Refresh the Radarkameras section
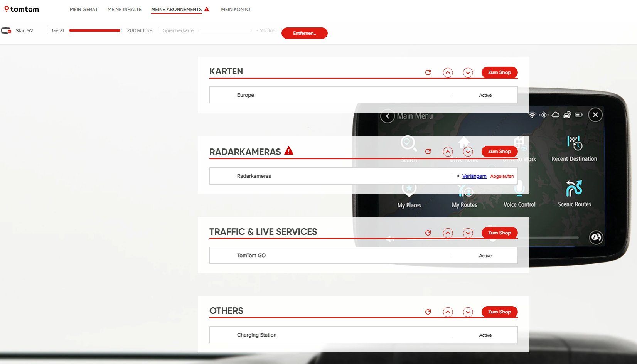 click(428, 152)
